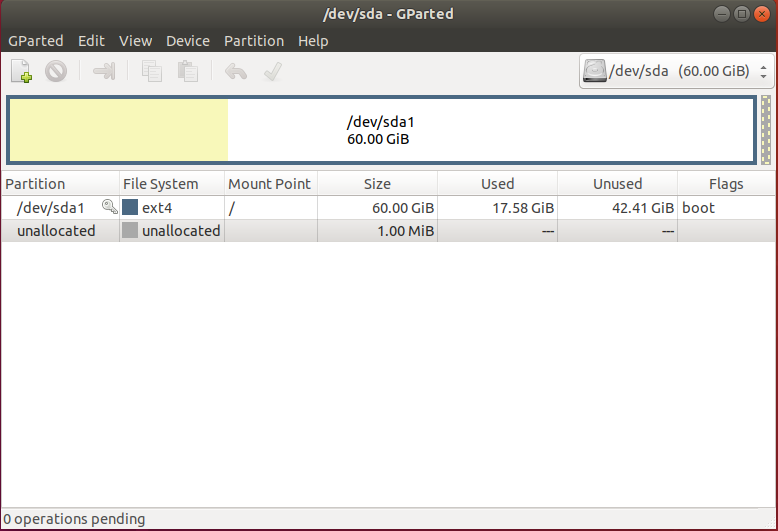Image resolution: width=778 pixels, height=531 pixels.
Task: Sort by the File System column header
Action: [x=172, y=184]
